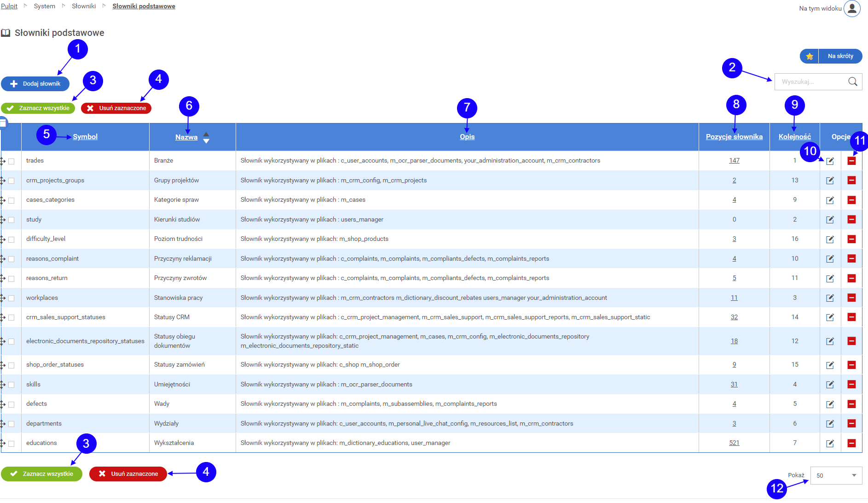This screenshot has width=868, height=503.
Task: Delete the reasons_return dictionary
Action: (x=851, y=278)
